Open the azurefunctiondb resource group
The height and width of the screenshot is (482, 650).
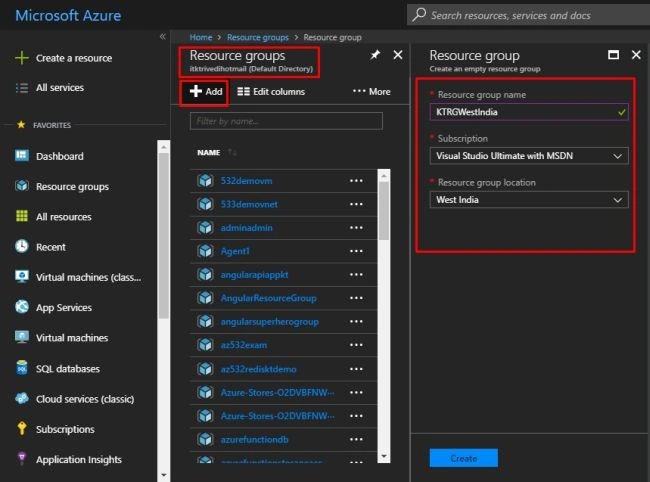[x=254, y=440]
